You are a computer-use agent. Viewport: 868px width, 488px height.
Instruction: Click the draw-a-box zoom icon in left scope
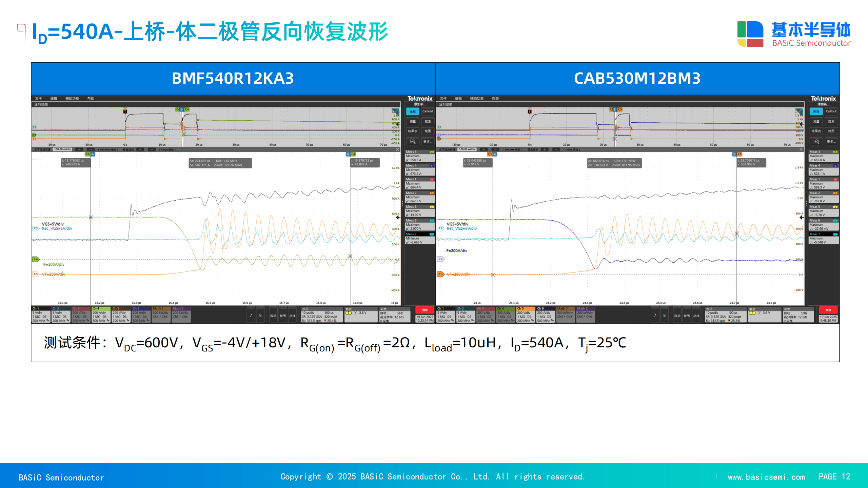click(x=413, y=141)
